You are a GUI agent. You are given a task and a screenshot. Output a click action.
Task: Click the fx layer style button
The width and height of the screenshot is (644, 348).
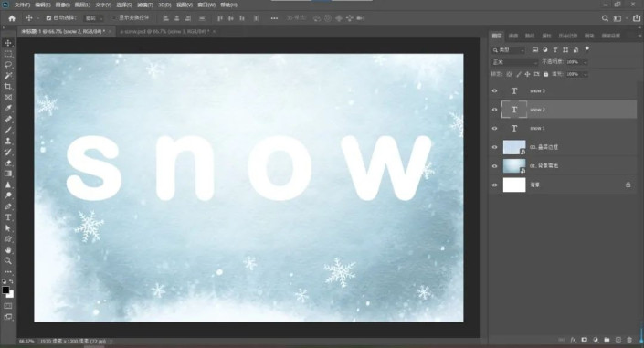click(574, 340)
